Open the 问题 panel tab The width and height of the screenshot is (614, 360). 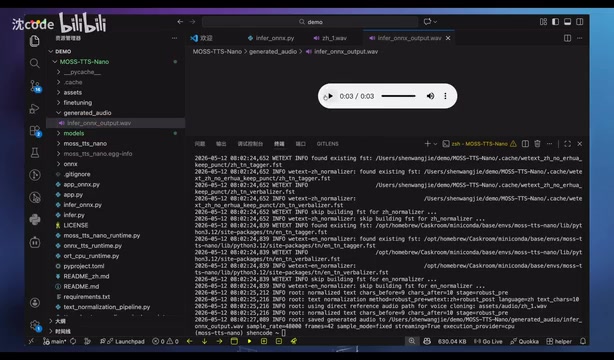click(200, 144)
